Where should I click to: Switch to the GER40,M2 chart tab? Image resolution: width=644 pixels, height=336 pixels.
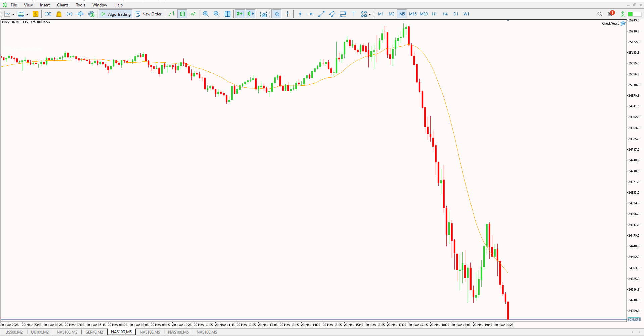(94, 332)
